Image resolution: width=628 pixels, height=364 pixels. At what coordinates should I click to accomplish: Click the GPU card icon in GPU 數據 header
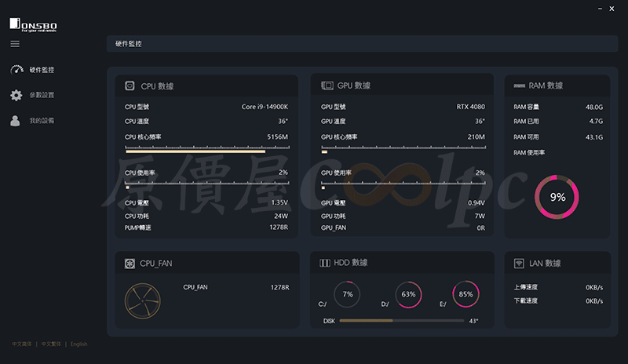[x=327, y=86]
